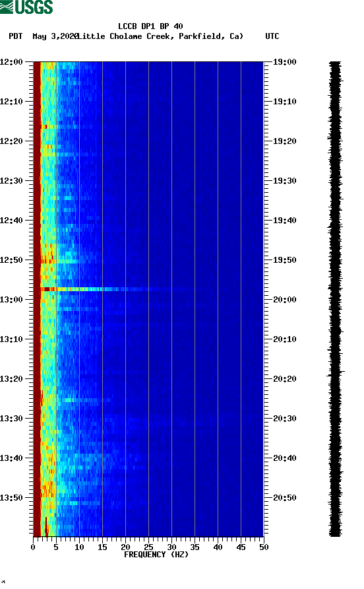The image size is (364, 589).
Task: Click the 20:20 UTC time label
Action: pyautogui.click(x=284, y=379)
